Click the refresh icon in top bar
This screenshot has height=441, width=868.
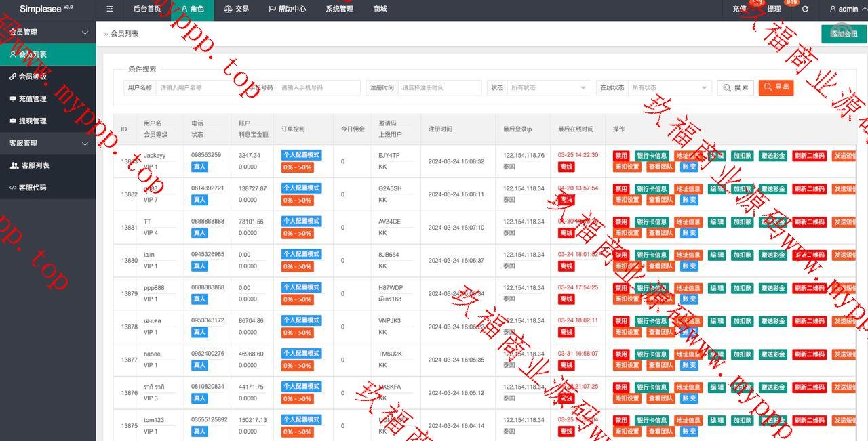click(805, 9)
